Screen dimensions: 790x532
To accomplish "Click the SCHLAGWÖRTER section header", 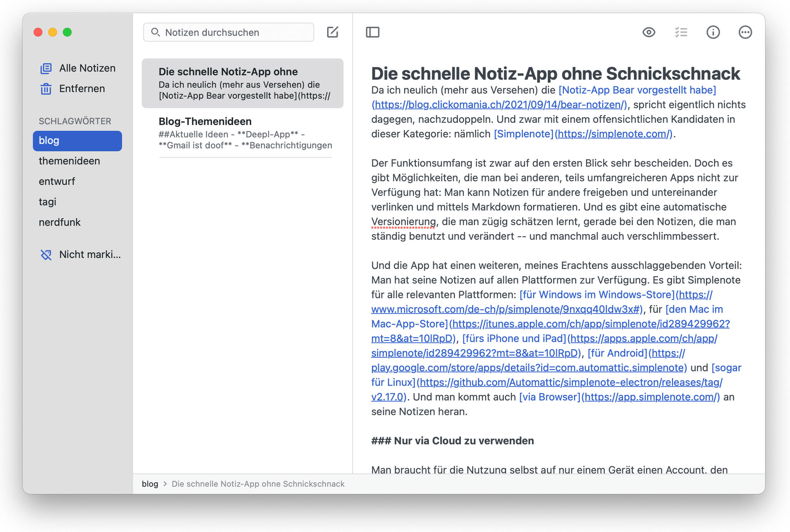I will pyautogui.click(x=75, y=121).
